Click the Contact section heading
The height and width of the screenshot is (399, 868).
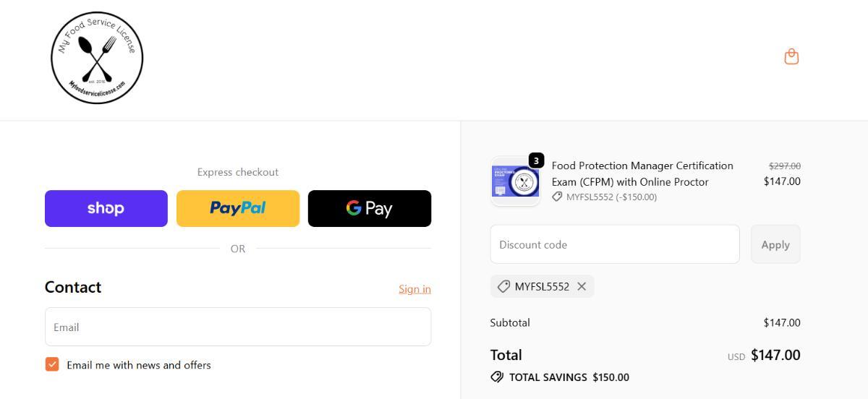73,287
